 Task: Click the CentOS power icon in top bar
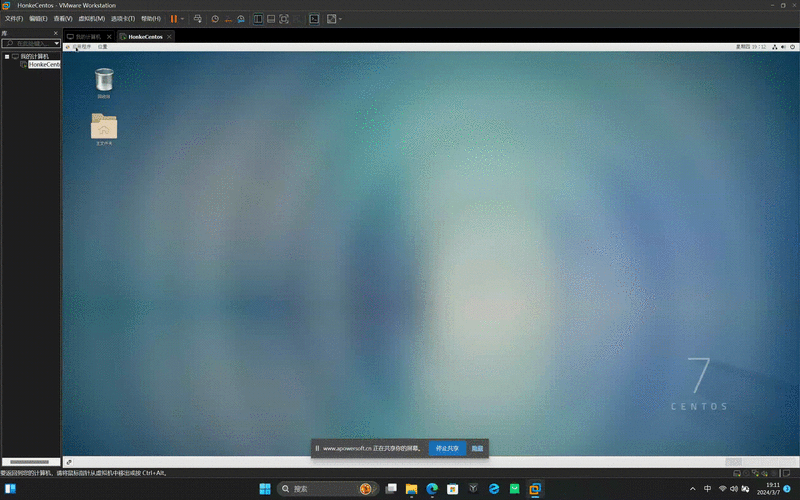tap(791, 46)
